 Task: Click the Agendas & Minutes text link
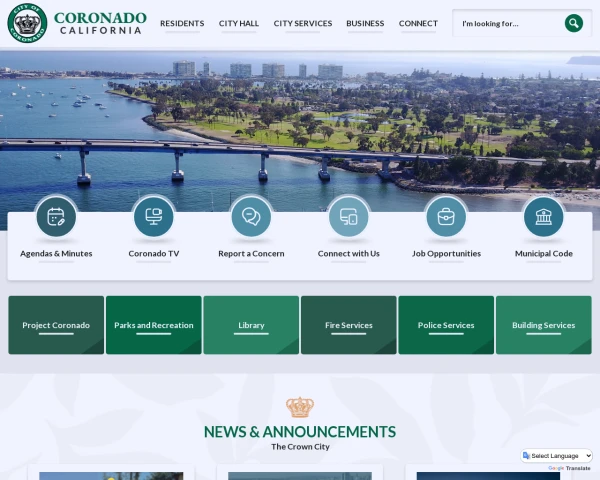click(x=56, y=253)
